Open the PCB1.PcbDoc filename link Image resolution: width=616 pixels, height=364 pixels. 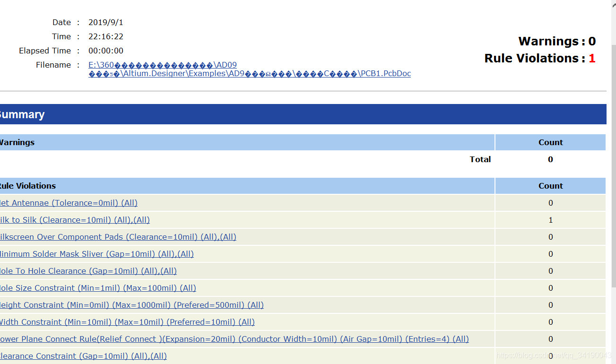pyautogui.click(x=250, y=69)
